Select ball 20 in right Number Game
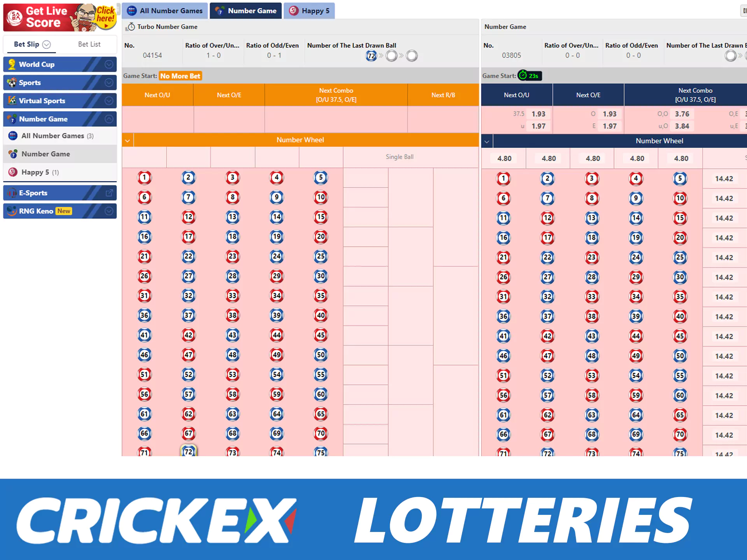This screenshot has height=560, width=747. [680, 238]
